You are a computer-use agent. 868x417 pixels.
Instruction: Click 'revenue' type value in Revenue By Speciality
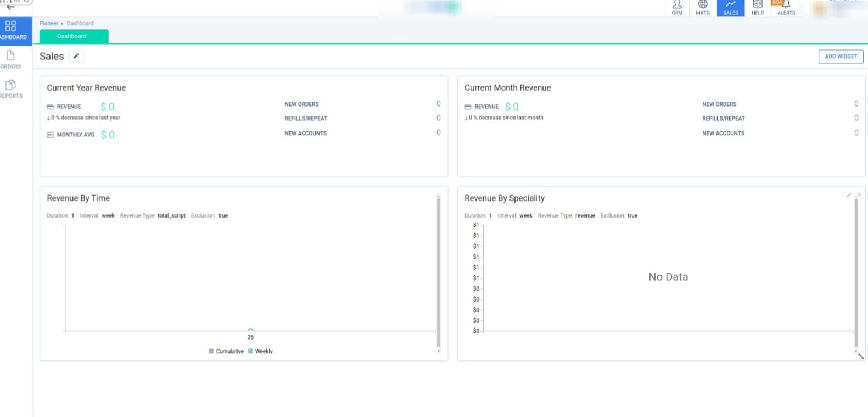pyautogui.click(x=585, y=216)
